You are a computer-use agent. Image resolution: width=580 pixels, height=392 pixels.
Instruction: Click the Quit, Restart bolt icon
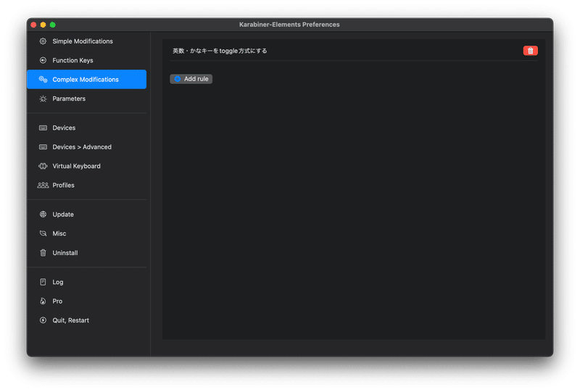(43, 320)
